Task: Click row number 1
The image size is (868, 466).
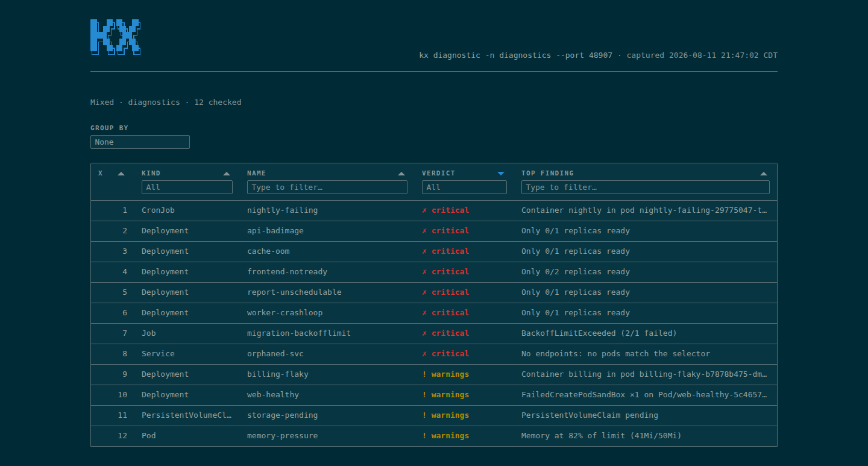Action: [125, 210]
